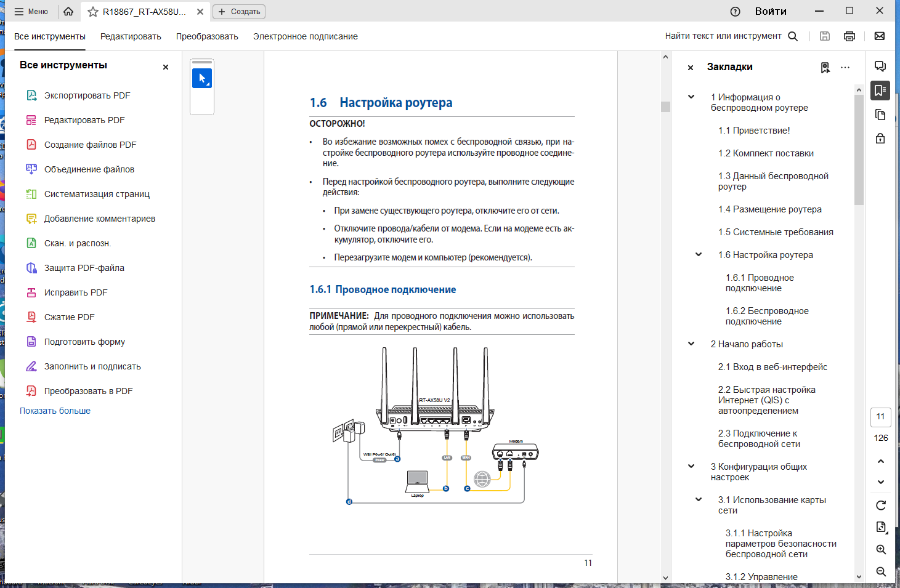
Task: Collapse the 2 Начало работы bookmark group
Action: (691, 344)
